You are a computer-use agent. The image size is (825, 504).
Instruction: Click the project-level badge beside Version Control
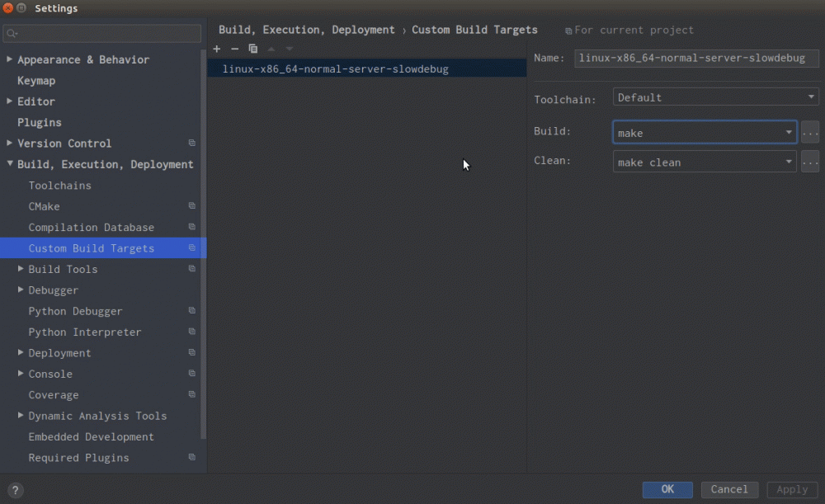pyautogui.click(x=191, y=143)
